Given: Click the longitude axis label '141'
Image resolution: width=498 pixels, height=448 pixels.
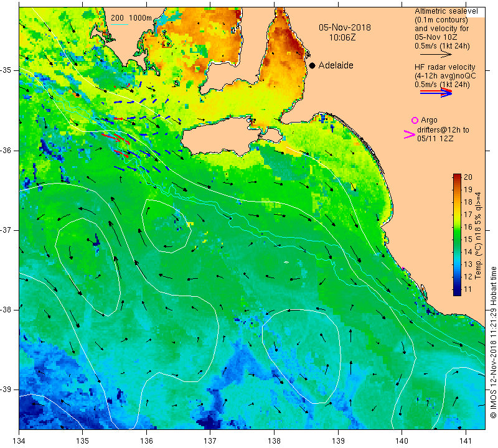Looking at the screenshot, I should coord(466,441).
